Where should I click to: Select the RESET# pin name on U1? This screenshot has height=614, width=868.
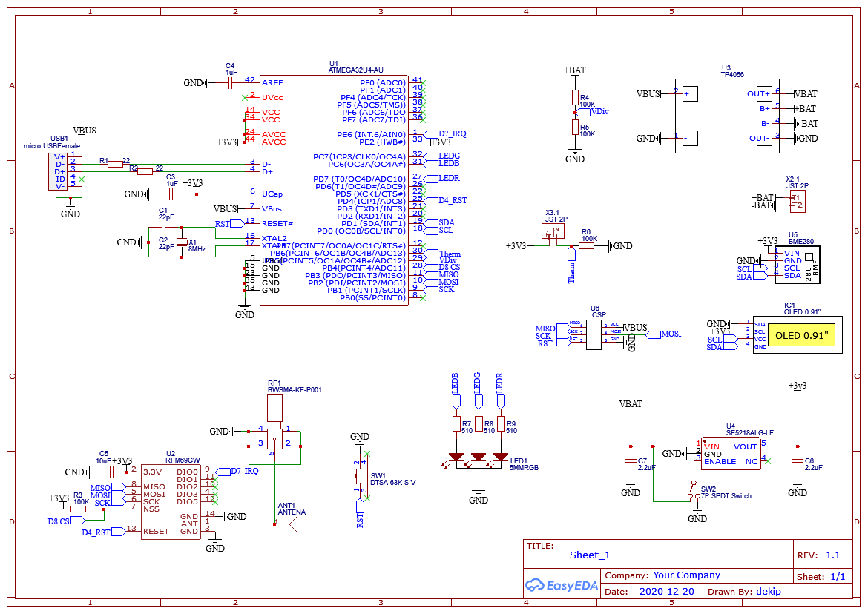[277, 223]
